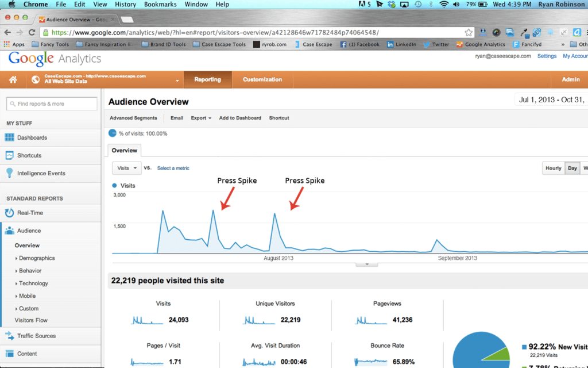Viewport: 588px width, 368px height.
Task: Switch chart granularity to Hourly
Action: click(553, 168)
